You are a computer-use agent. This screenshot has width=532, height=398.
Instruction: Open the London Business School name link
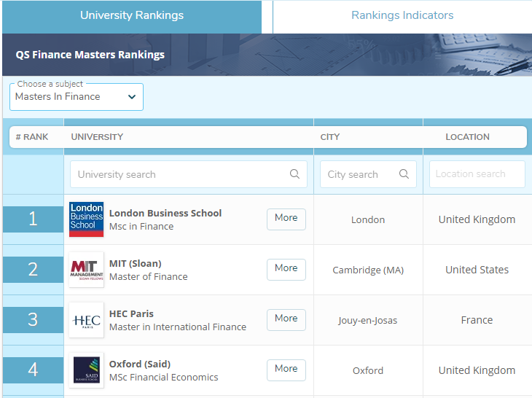click(x=165, y=213)
